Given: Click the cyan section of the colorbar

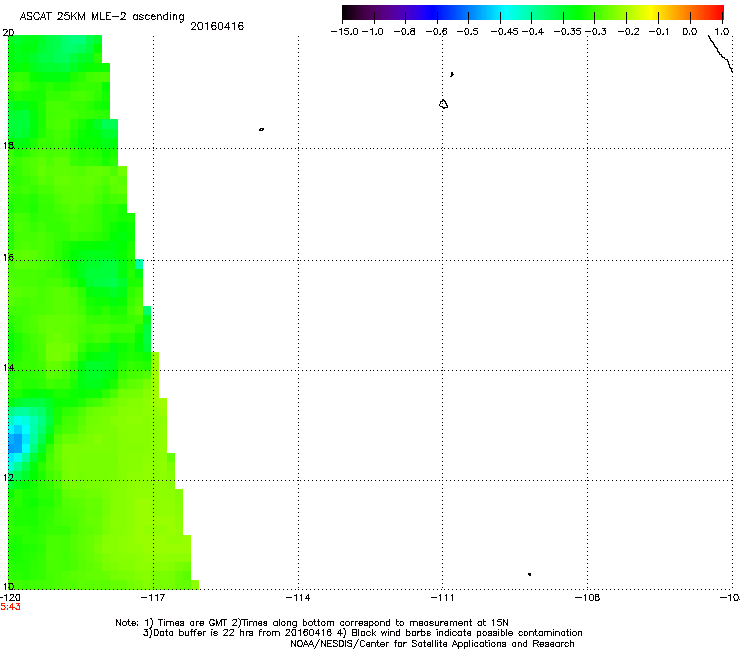Looking at the screenshot, I should (x=505, y=12).
